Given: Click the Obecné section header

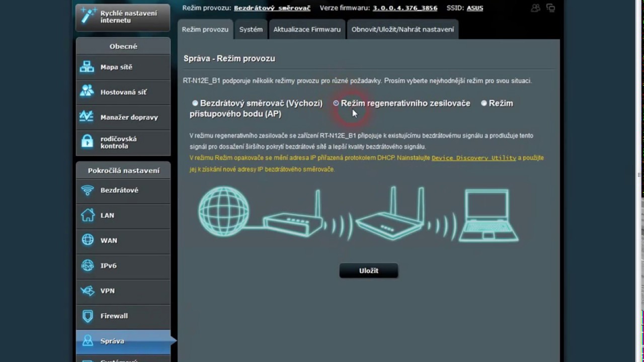Looking at the screenshot, I should [x=123, y=46].
